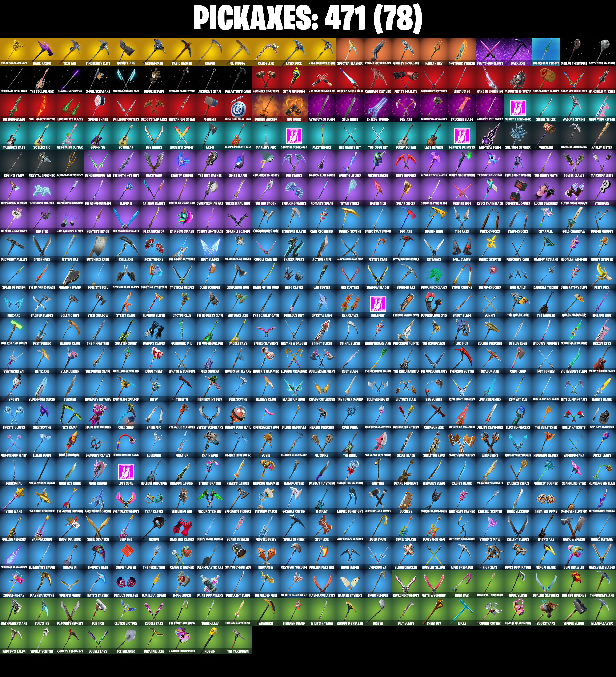Choose the Stop Axe pickaxe
The height and width of the screenshot is (677, 616).
coord(322,528)
